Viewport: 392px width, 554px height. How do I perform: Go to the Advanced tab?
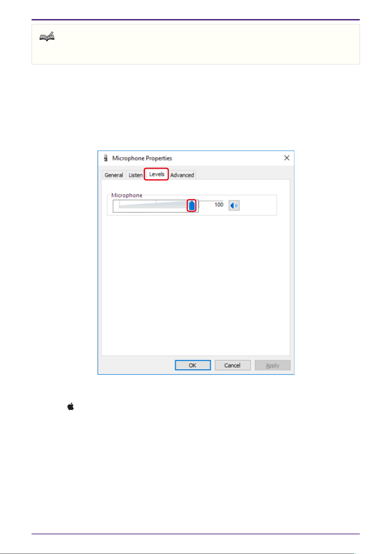tap(182, 175)
